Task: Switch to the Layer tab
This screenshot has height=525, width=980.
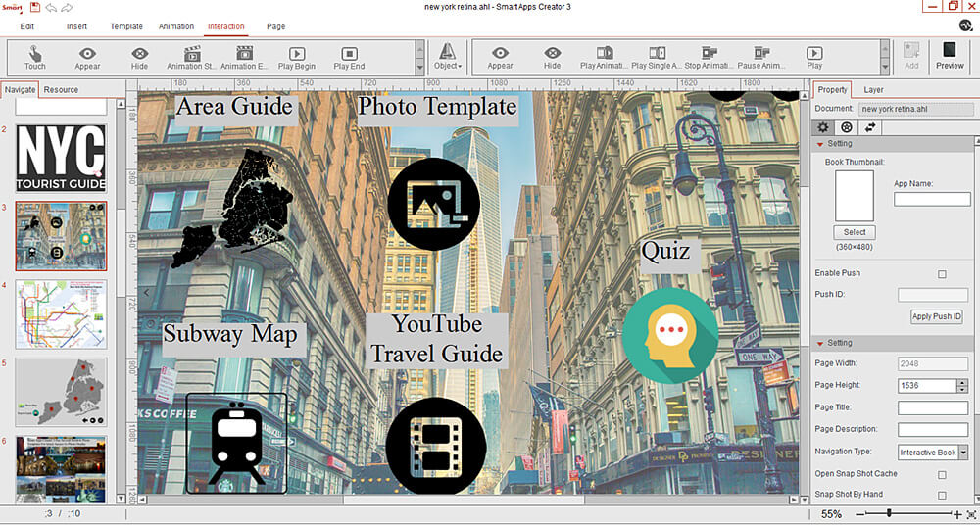Action: point(873,90)
